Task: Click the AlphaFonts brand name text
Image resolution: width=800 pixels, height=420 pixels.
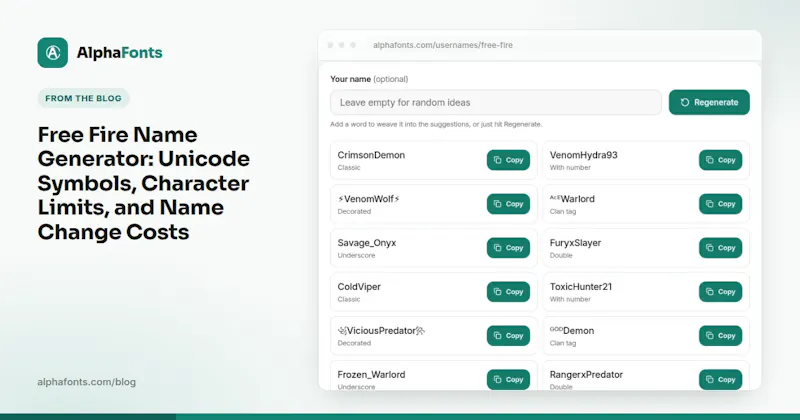Action: 119,53
